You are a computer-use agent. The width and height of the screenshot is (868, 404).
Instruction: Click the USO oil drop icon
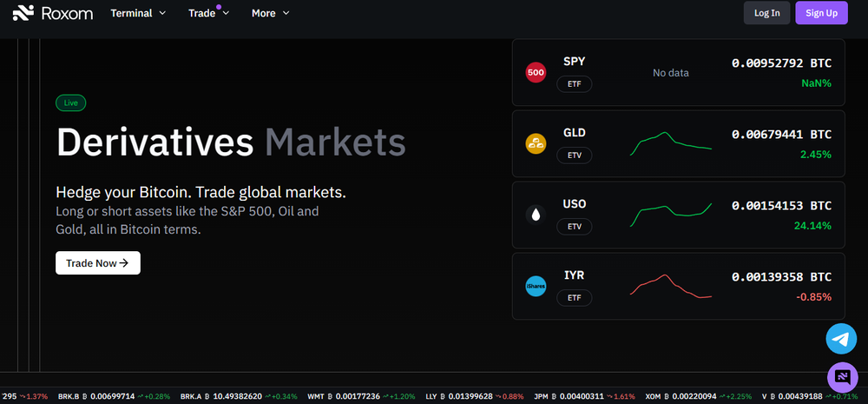(536, 215)
